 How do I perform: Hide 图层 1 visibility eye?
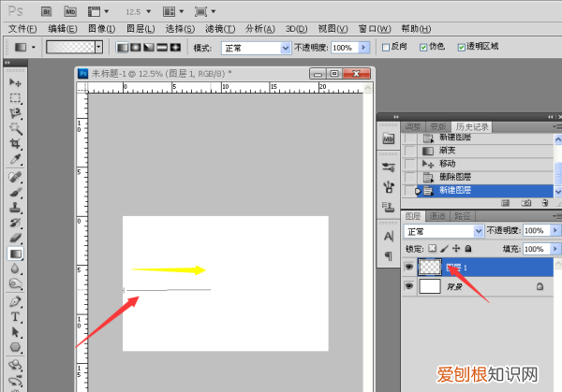point(409,267)
